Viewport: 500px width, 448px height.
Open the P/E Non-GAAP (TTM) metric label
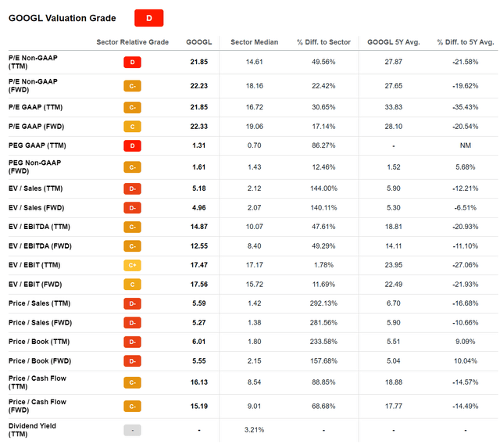point(33,62)
